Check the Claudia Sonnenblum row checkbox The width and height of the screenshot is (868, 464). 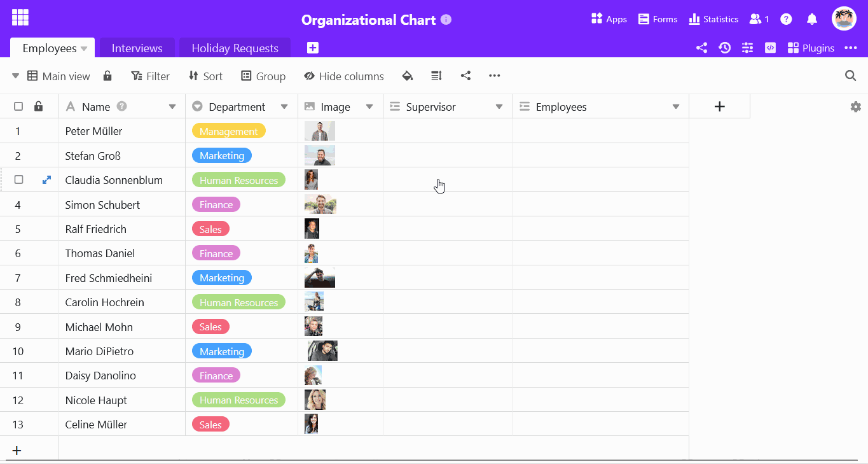(x=19, y=180)
